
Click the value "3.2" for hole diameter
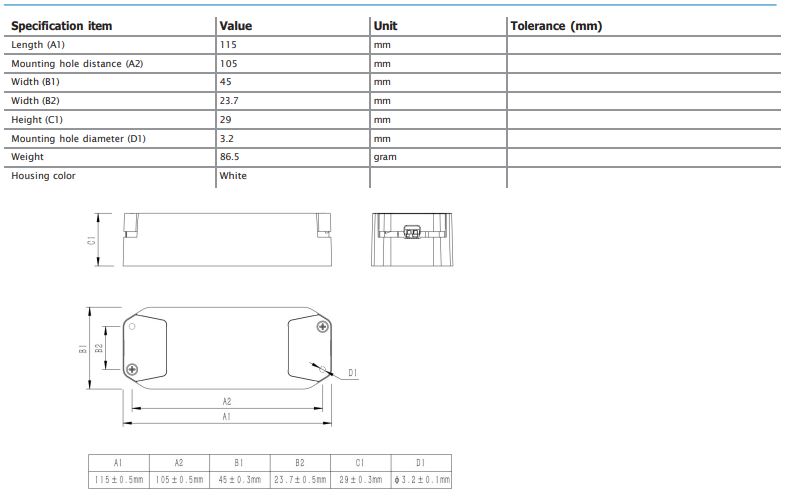tap(227, 139)
